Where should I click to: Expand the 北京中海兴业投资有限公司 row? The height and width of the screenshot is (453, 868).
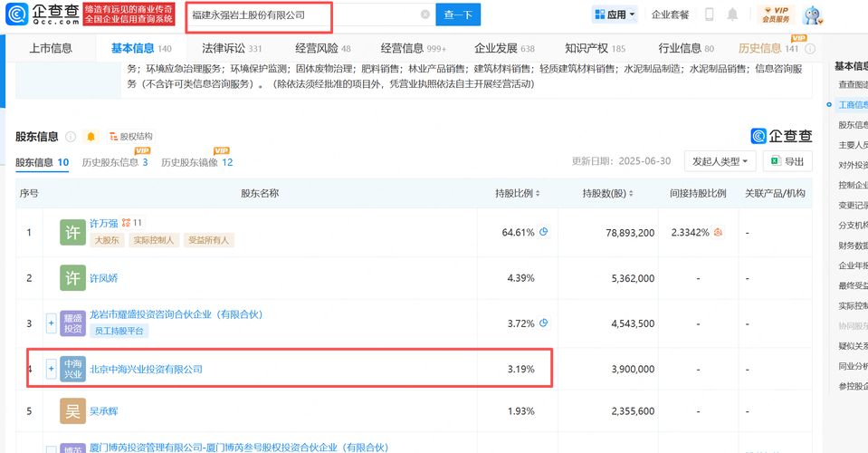pos(51,368)
